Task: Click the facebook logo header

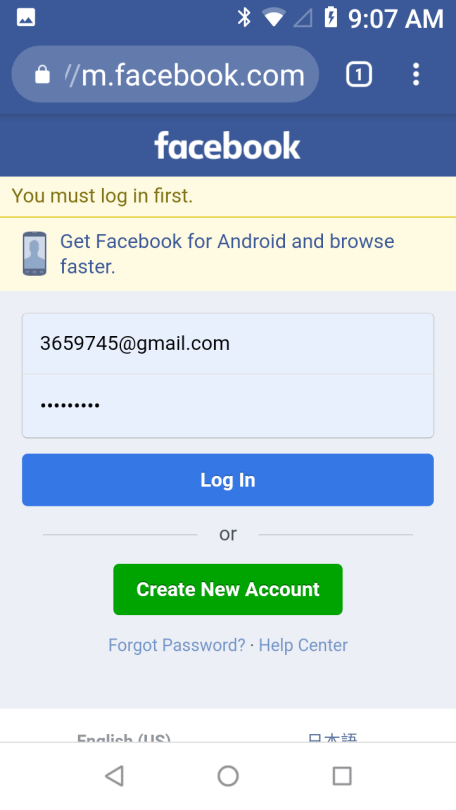Action: tap(227, 146)
